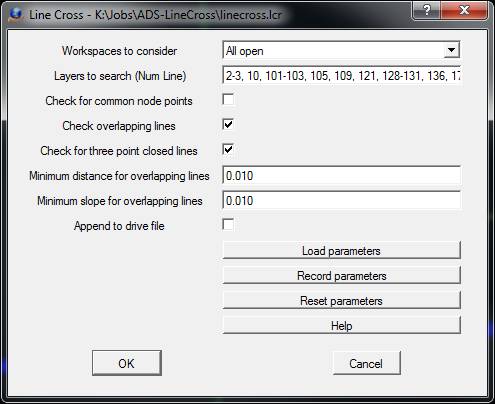
Task: Click the Reset parameters button
Action: (341, 300)
